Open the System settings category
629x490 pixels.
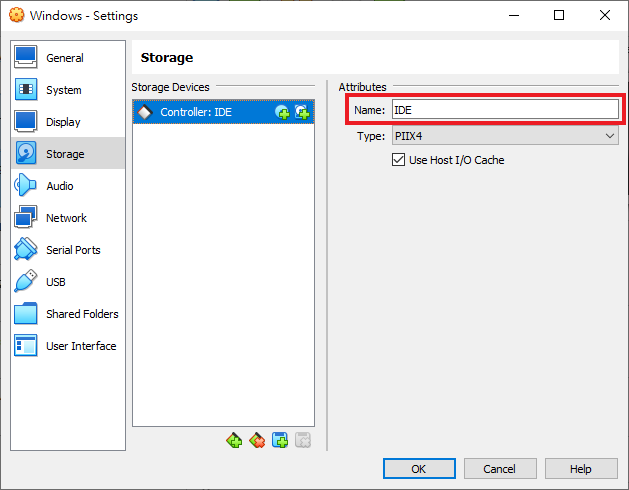click(x=64, y=90)
